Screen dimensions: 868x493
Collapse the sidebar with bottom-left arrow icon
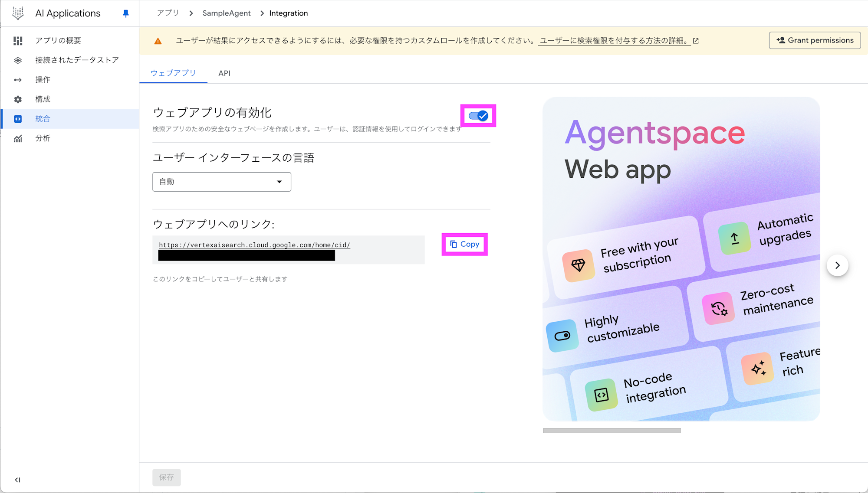tap(17, 480)
